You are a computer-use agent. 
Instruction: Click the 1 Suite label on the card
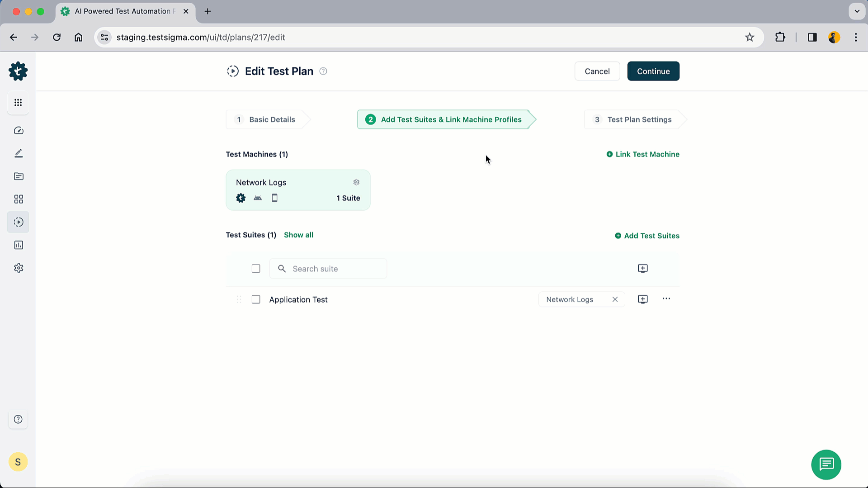point(348,198)
